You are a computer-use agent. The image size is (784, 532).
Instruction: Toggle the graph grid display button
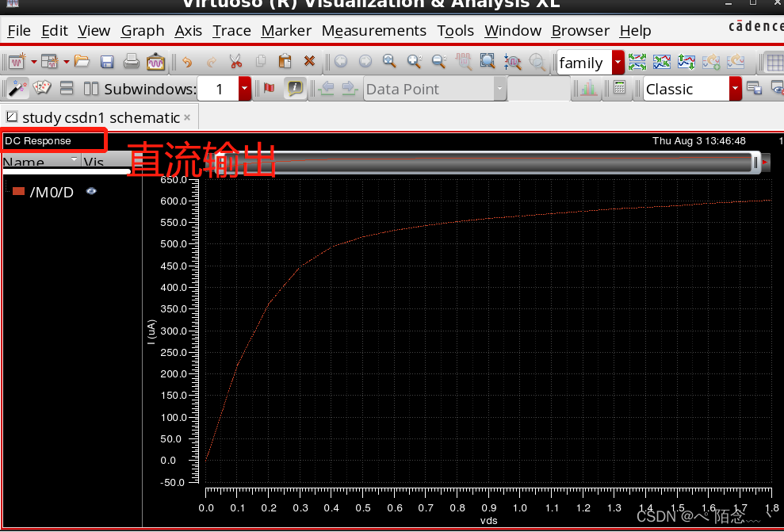pos(774,63)
